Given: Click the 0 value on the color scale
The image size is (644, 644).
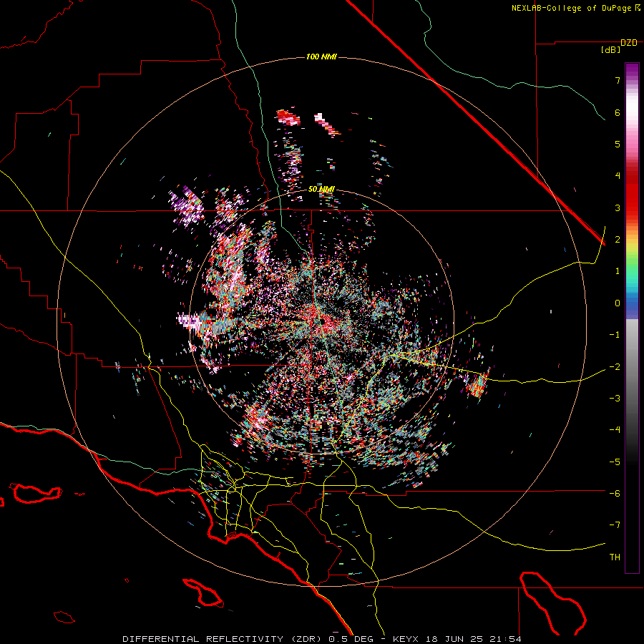Looking at the screenshot, I should click(x=618, y=303).
